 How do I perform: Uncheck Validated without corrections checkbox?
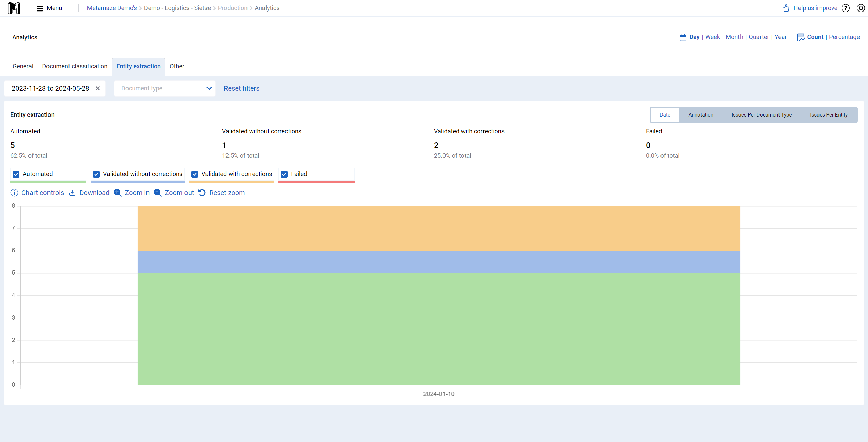(96, 174)
